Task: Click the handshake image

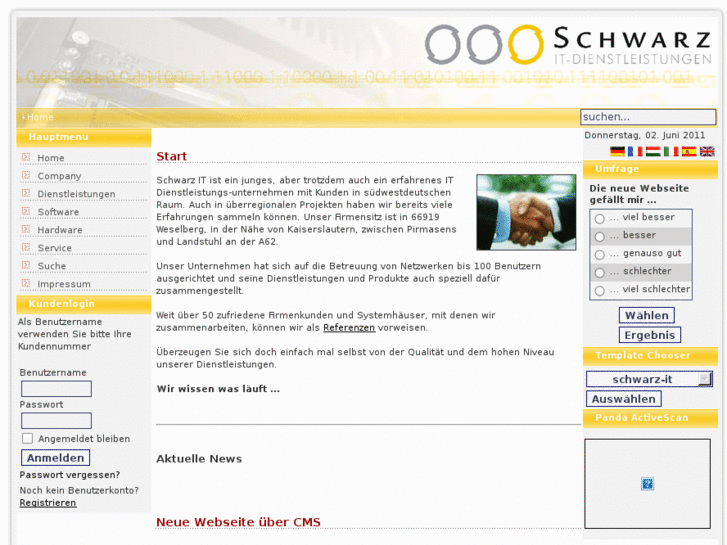Action: (526, 212)
